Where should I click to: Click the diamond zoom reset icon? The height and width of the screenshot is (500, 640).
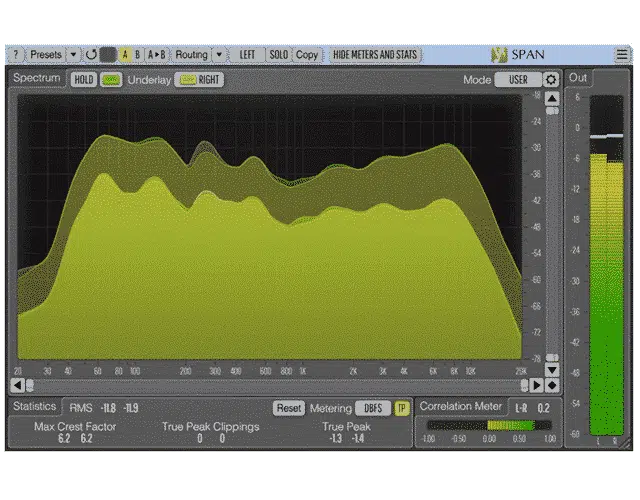[x=552, y=385]
